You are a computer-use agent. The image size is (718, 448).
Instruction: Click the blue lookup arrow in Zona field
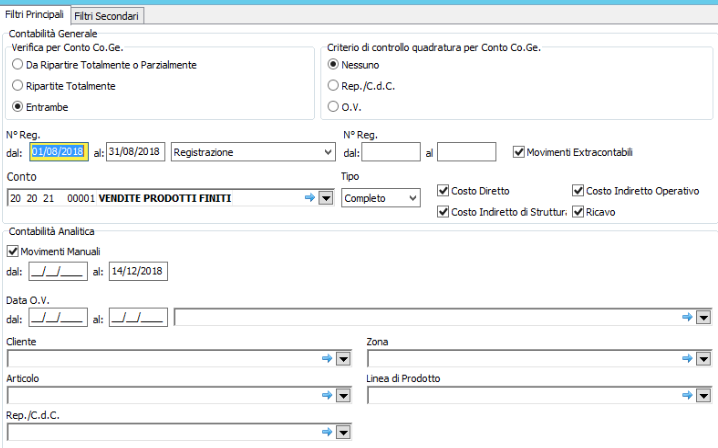[x=687, y=358]
